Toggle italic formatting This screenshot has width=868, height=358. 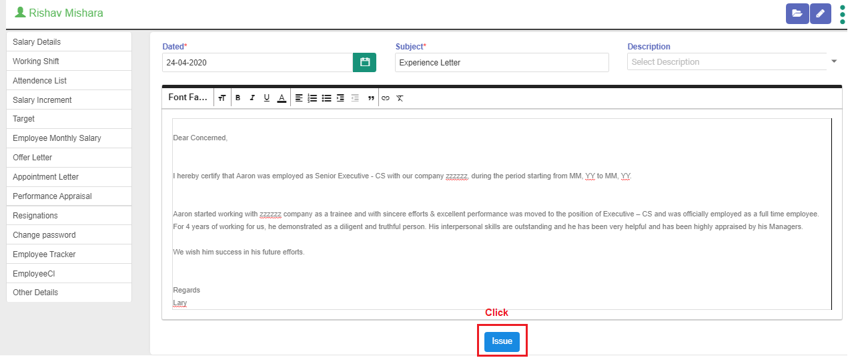(x=252, y=98)
